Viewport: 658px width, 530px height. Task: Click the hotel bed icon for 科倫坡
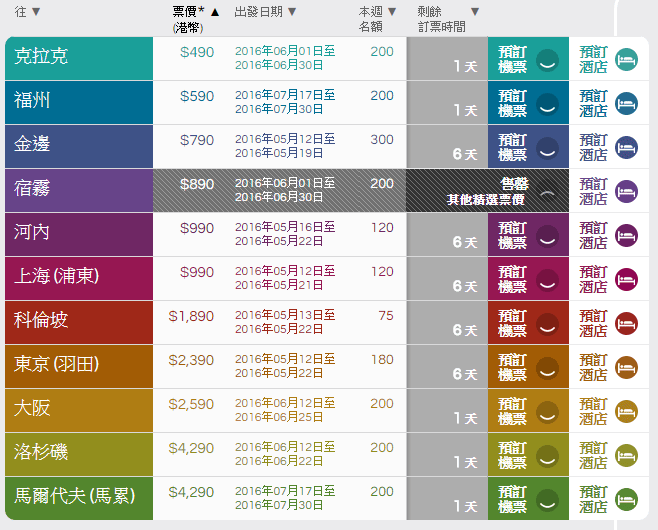[626, 323]
